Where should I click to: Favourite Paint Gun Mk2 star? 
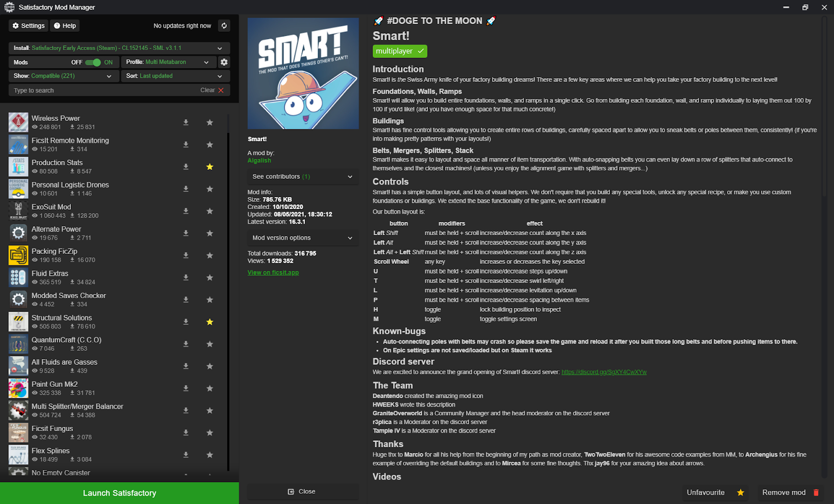pyautogui.click(x=210, y=388)
